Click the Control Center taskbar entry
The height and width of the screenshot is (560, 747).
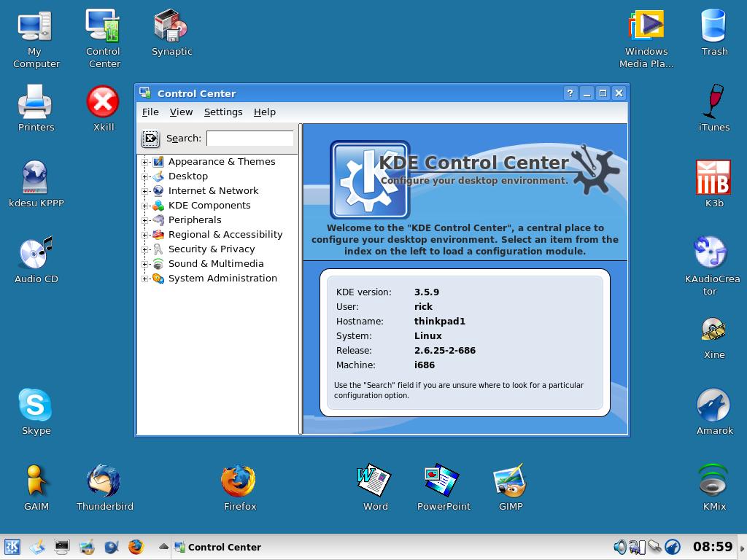[x=217, y=547]
